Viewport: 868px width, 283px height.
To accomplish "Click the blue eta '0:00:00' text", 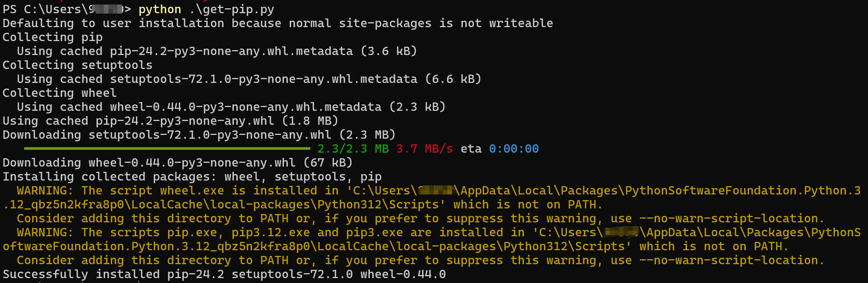I will 514,149.
